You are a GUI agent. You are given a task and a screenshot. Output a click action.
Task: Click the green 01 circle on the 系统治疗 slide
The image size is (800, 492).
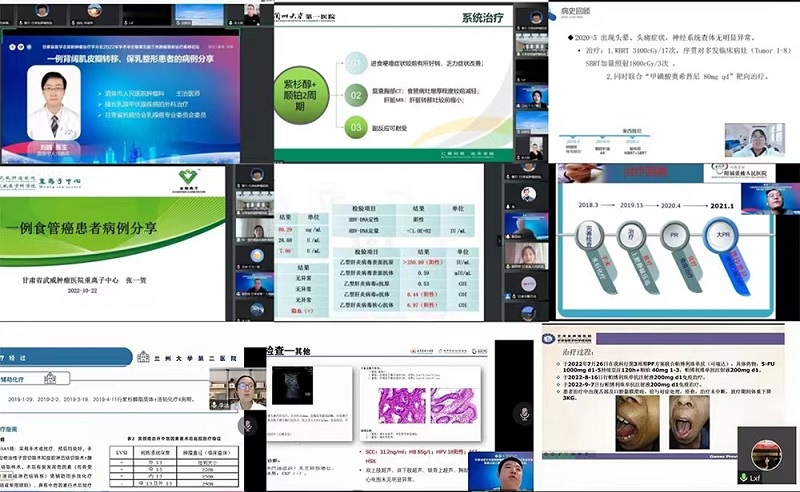pyautogui.click(x=356, y=63)
